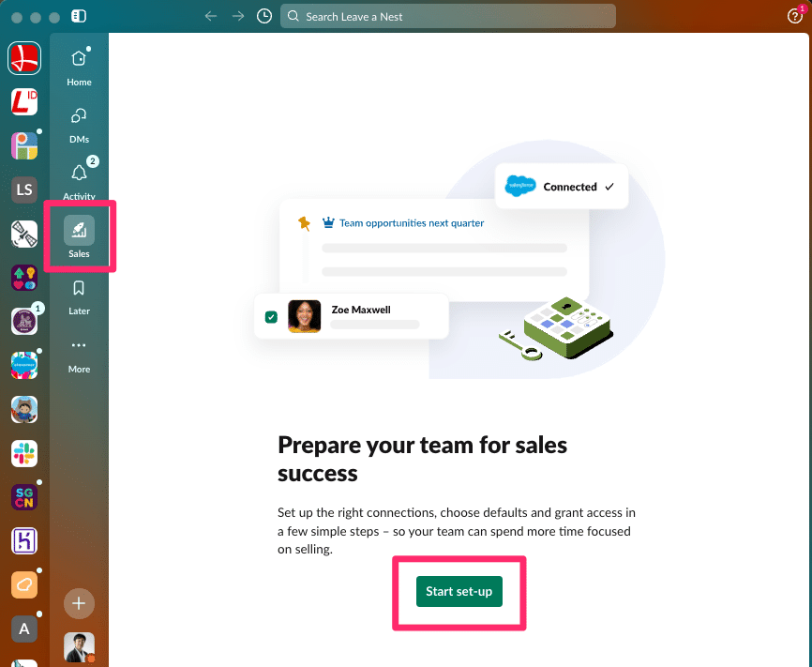Toggle the sidebar panel icon

tap(79, 16)
